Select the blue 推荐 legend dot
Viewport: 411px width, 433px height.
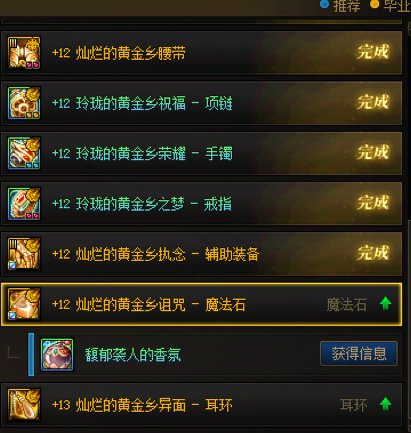324,4
